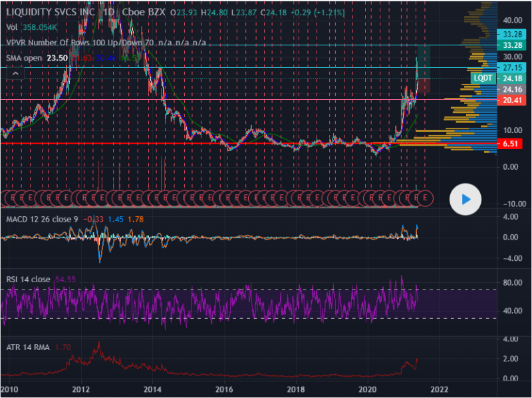Click the red 6.51 price label
This screenshot has height=398, width=532.
point(511,144)
